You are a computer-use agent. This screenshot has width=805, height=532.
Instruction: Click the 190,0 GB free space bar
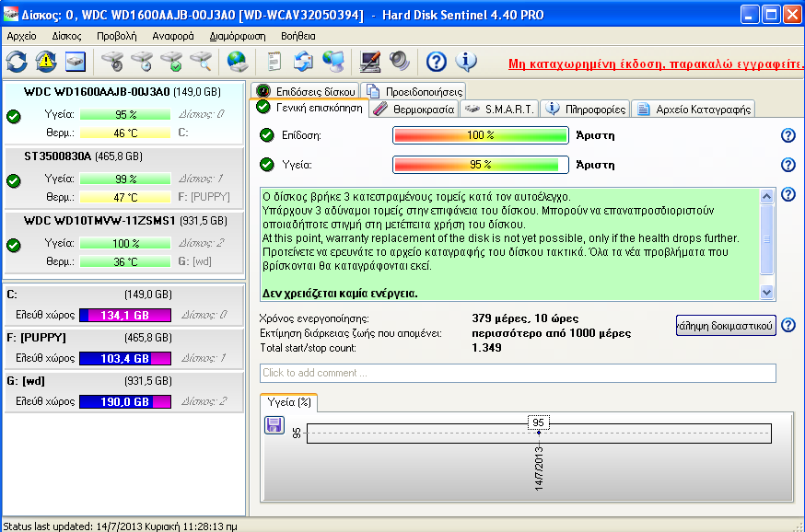point(125,401)
